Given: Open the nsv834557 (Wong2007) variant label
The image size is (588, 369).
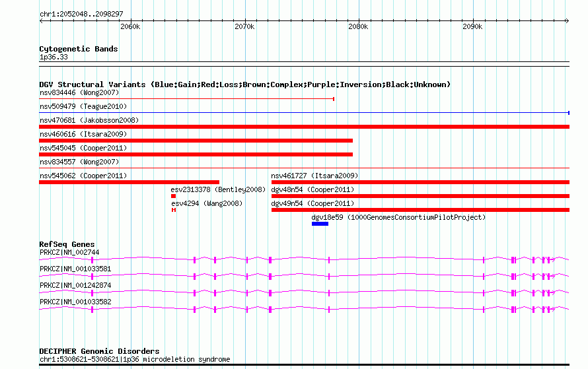Looking at the screenshot, I should click(79, 162).
